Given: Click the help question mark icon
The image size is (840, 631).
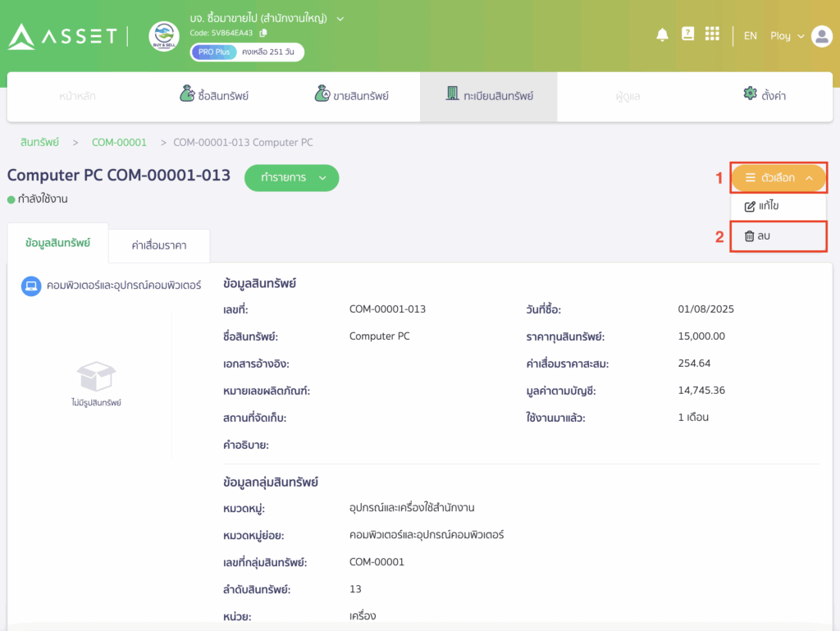Looking at the screenshot, I should 687,34.
